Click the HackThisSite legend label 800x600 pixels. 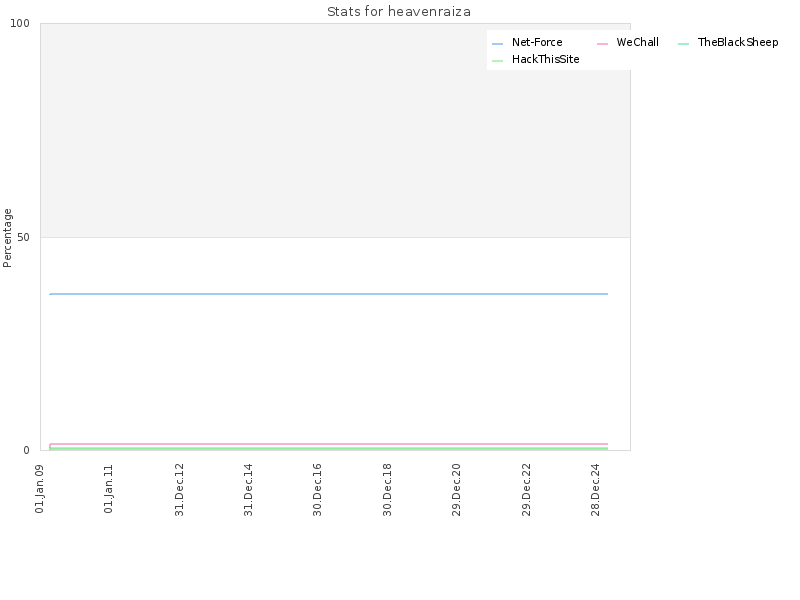[545, 59]
